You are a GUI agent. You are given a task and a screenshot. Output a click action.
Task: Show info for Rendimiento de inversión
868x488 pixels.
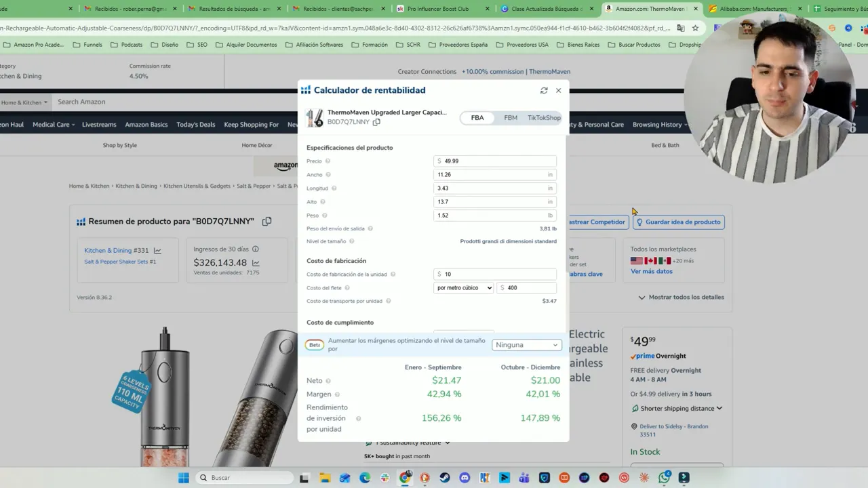(359, 419)
